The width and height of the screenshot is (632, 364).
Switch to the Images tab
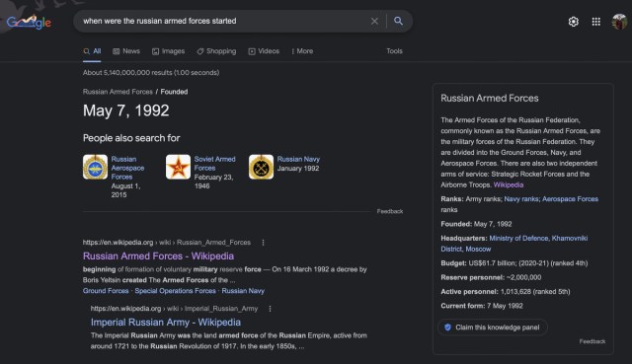pos(169,51)
